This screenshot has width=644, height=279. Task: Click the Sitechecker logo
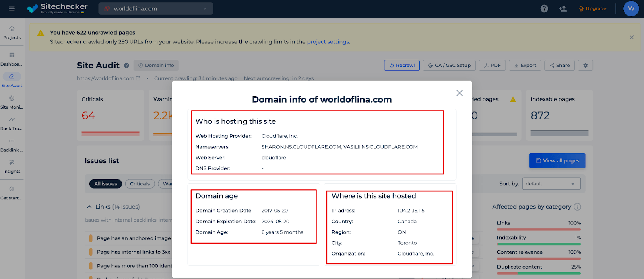click(x=57, y=8)
